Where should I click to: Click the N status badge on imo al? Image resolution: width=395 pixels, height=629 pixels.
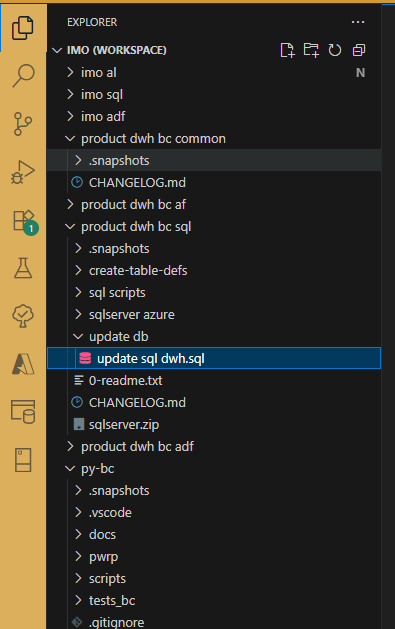pyautogui.click(x=360, y=73)
